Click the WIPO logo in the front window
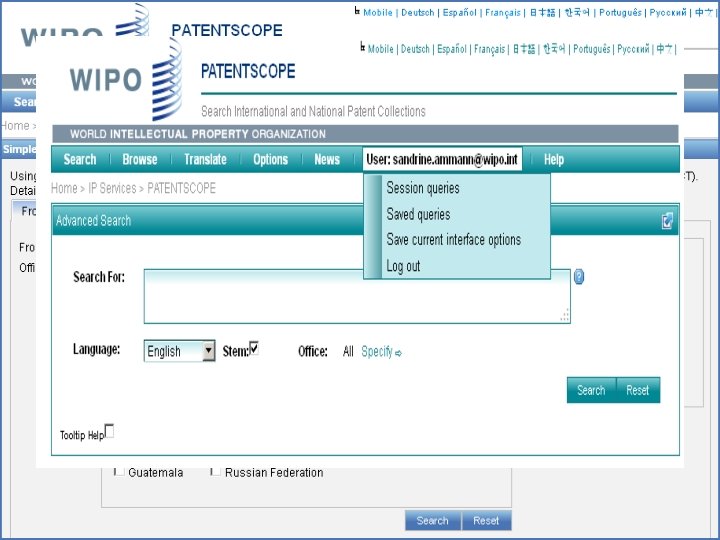This screenshot has width=720, height=540. click(126, 79)
